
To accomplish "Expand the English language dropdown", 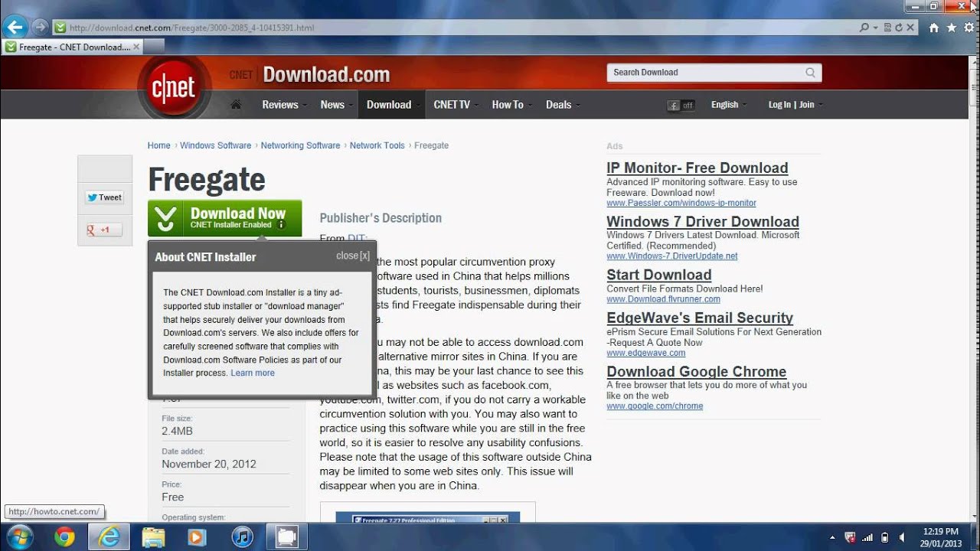I will click(728, 105).
